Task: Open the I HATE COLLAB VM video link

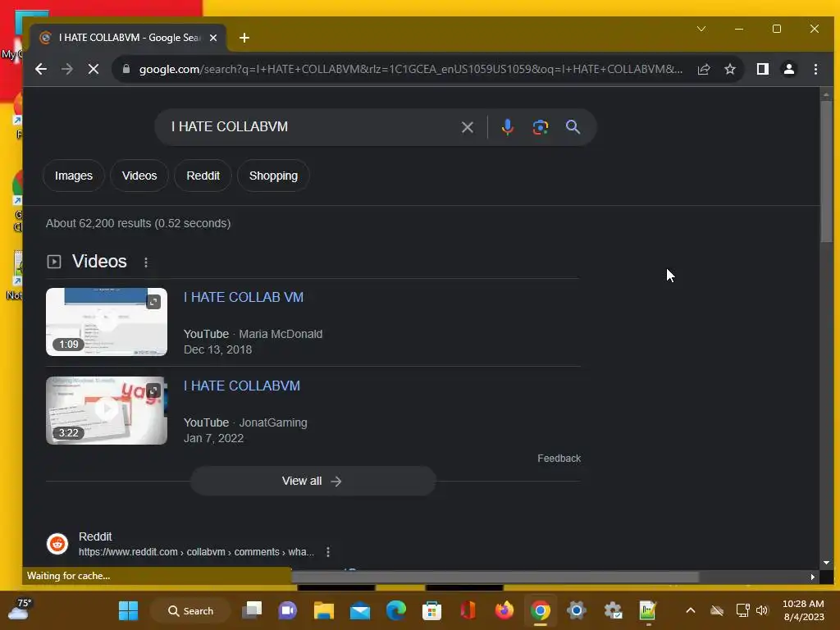Action: click(x=243, y=297)
